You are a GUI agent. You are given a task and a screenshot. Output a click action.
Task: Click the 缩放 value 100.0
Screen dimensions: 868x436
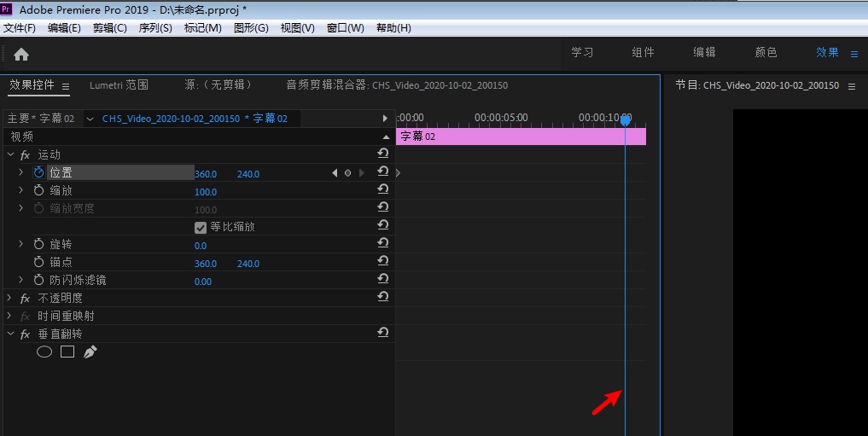pyautogui.click(x=206, y=192)
